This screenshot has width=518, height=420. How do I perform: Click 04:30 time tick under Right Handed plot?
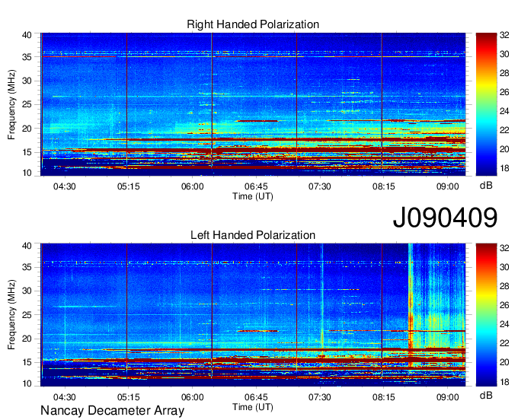point(65,186)
